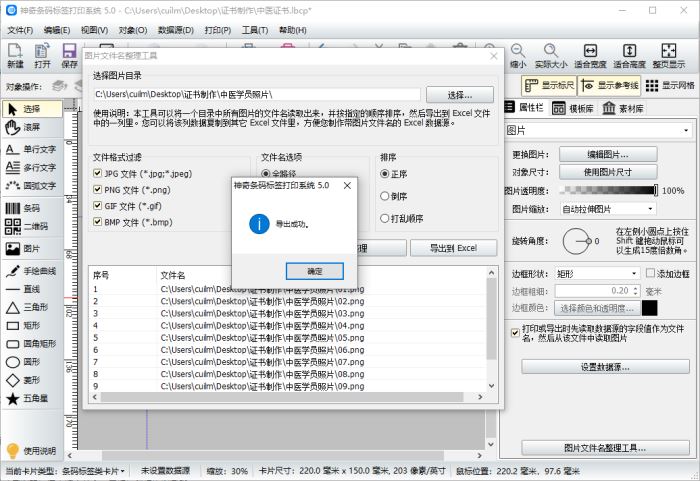This screenshot has height=481, width=700.
Task: Click the 缩小 zoom out icon
Action: click(x=518, y=55)
